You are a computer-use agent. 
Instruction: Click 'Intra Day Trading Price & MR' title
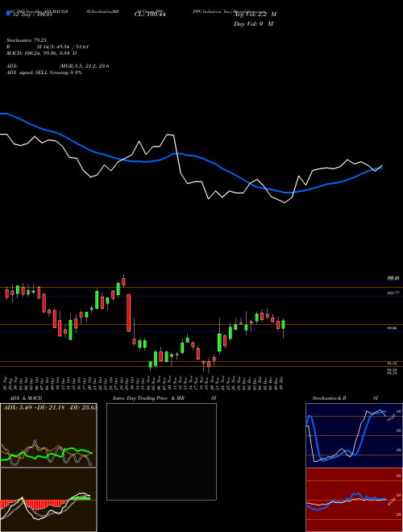point(149,398)
